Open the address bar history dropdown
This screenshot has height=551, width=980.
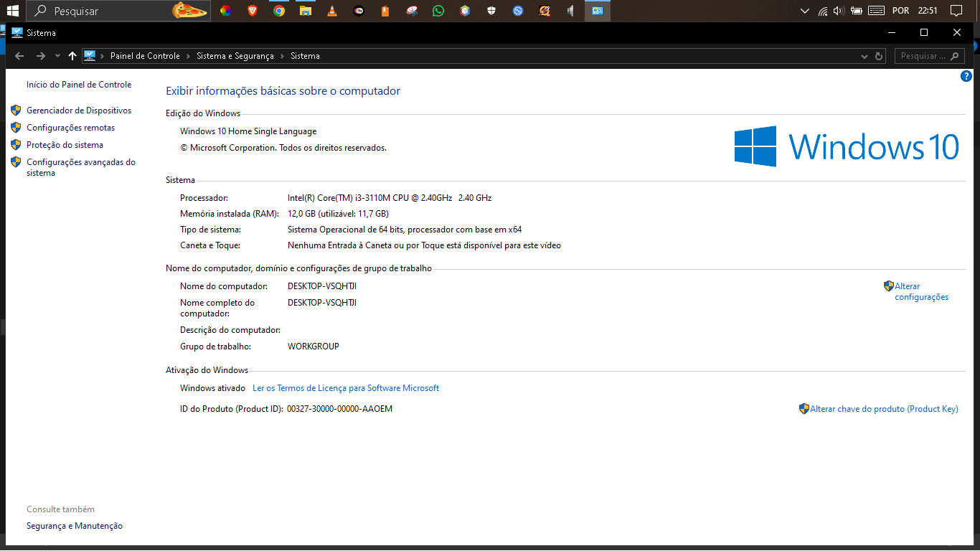click(x=864, y=56)
